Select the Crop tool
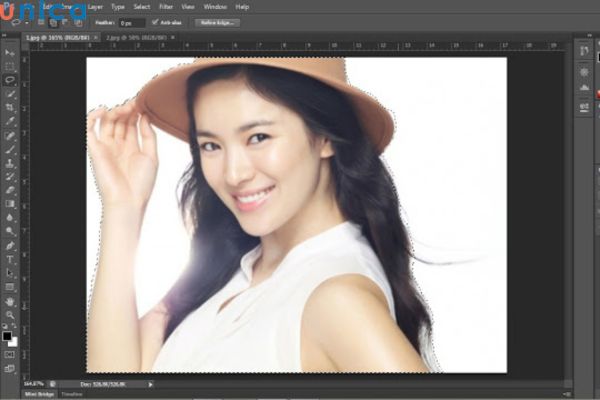The image size is (600, 400). pyautogui.click(x=10, y=107)
